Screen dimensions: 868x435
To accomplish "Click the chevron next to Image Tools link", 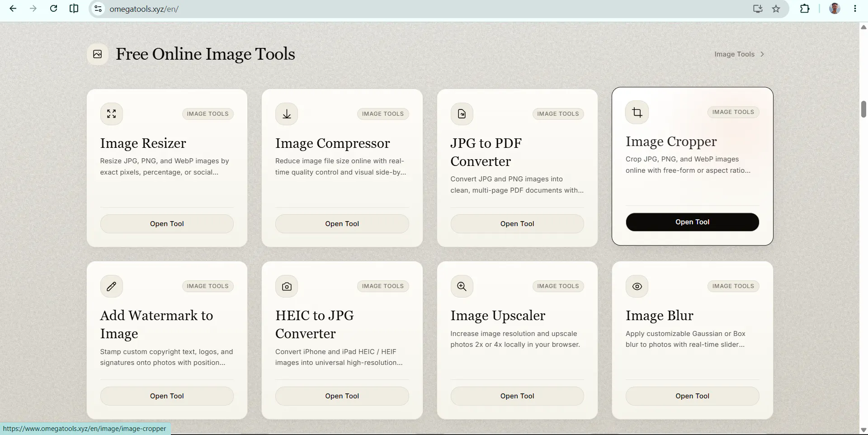I will [762, 54].
